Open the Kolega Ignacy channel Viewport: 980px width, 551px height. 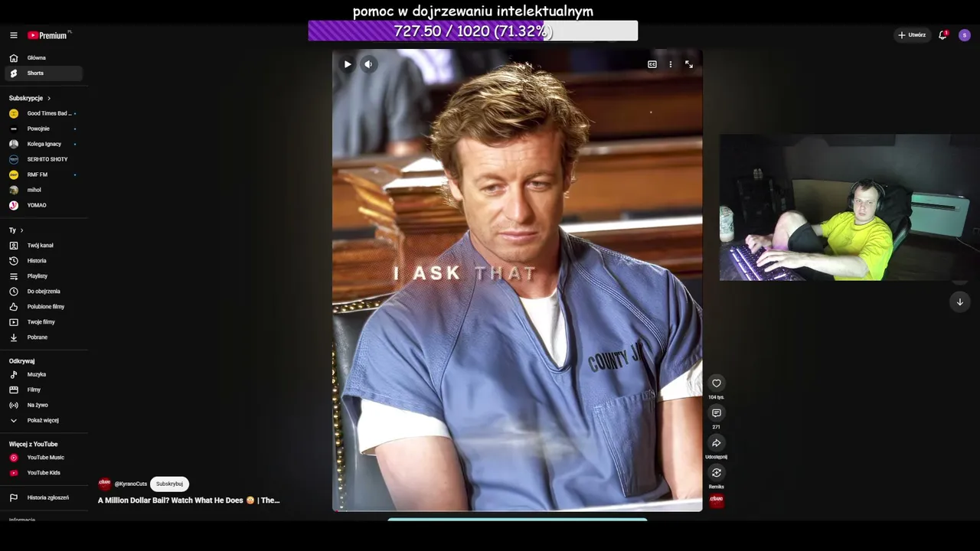point(44,144)
